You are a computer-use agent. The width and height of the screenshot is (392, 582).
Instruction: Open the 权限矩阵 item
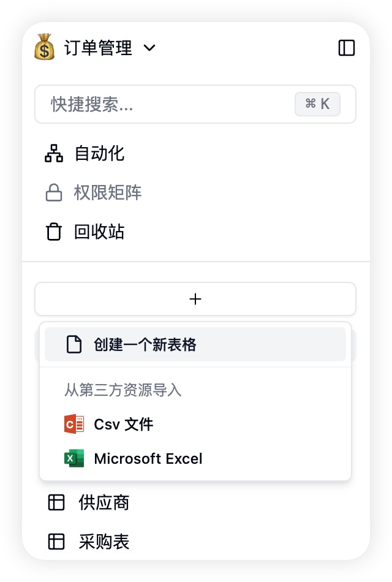pos(108,192)
